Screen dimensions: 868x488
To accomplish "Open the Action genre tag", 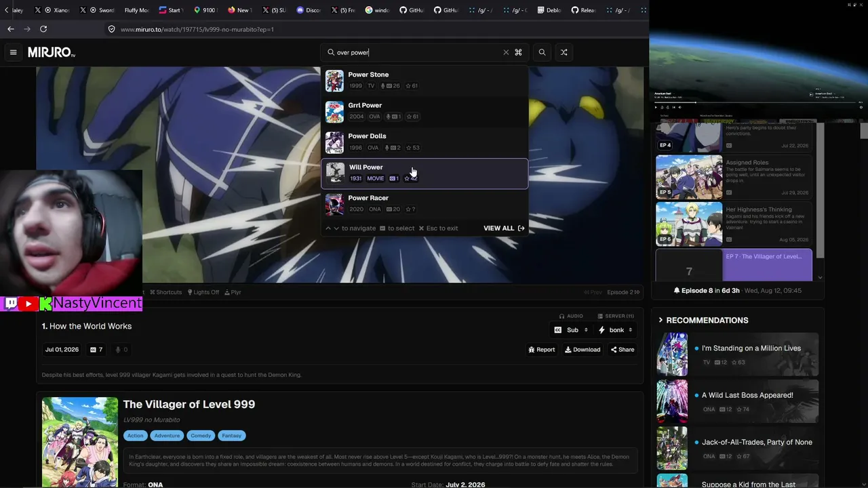I will 135,436.
